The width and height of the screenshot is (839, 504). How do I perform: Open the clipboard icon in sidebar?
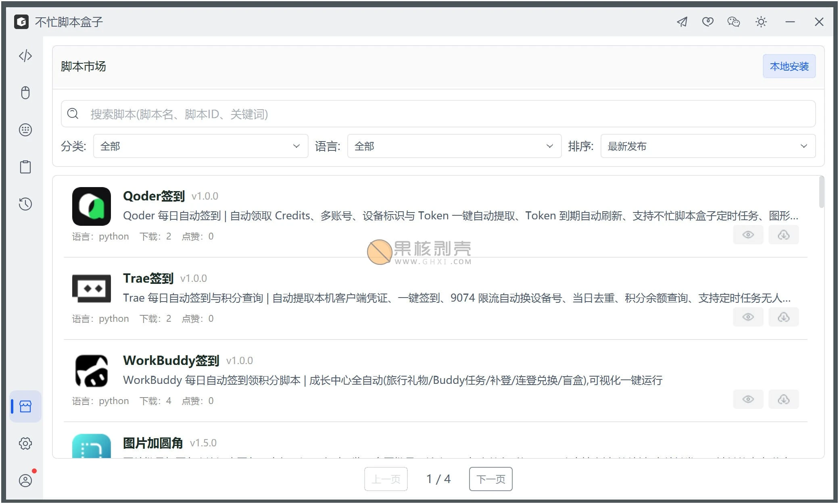(25, 167)
